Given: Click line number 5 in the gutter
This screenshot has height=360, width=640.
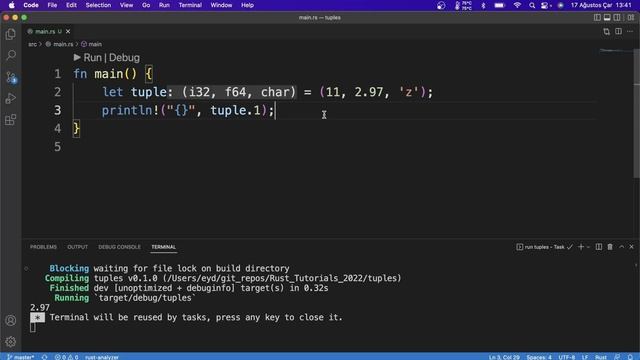Looking at the screenshot, I should [58, 147].
